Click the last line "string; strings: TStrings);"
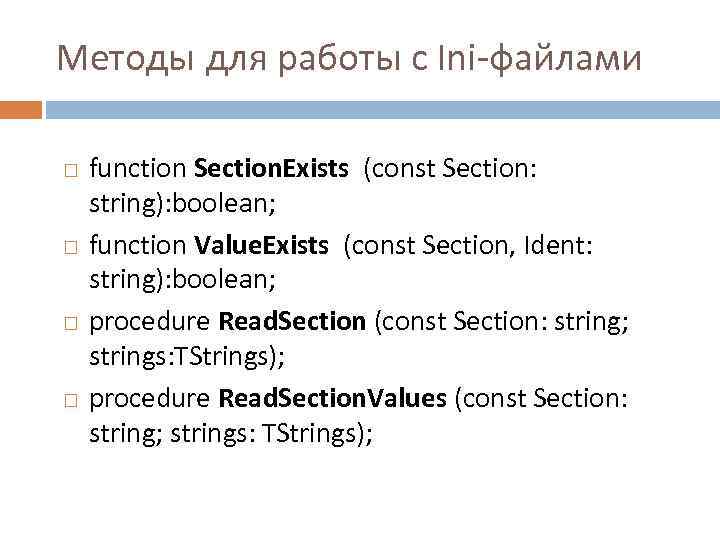Screen dimensions: 720x540 pos(230,433)
